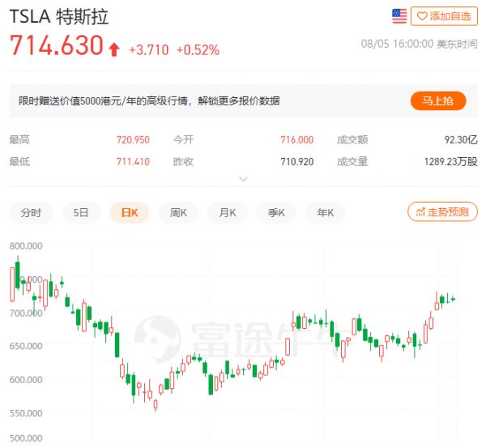Screen dimensions: 486x448
Task: Choose the 季K quarterly chart tab
Action: (276, 212)
